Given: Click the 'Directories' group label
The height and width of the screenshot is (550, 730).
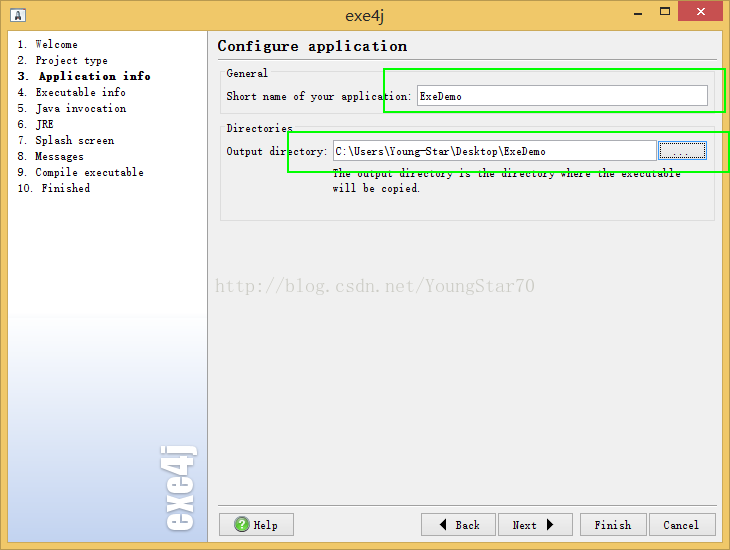Looking at the screenshot, I should pos(259,128).
